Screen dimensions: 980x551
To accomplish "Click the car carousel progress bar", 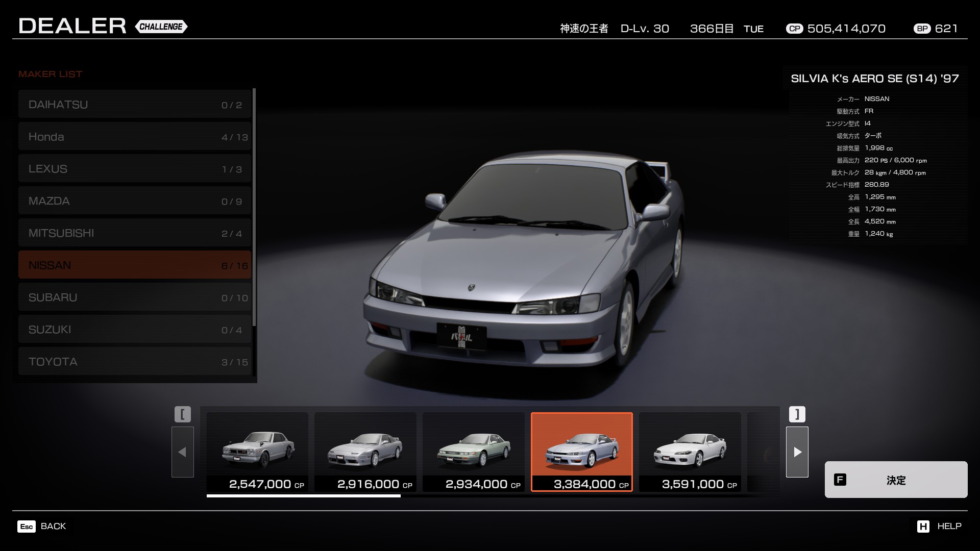I will pos(304,495).
